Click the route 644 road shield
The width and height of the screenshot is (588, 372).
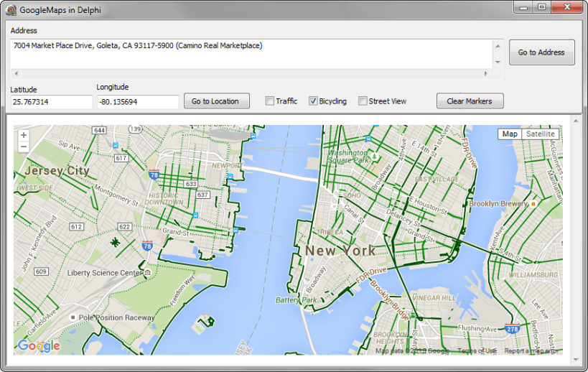click(99, 130)
